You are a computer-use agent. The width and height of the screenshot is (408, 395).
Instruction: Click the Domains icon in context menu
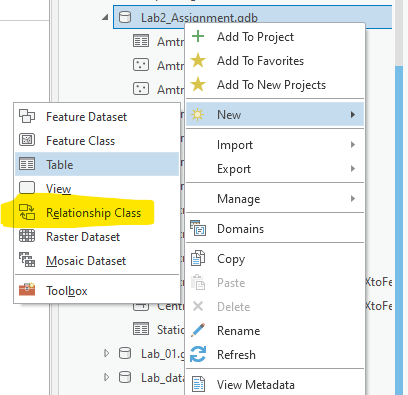point(198,229)
